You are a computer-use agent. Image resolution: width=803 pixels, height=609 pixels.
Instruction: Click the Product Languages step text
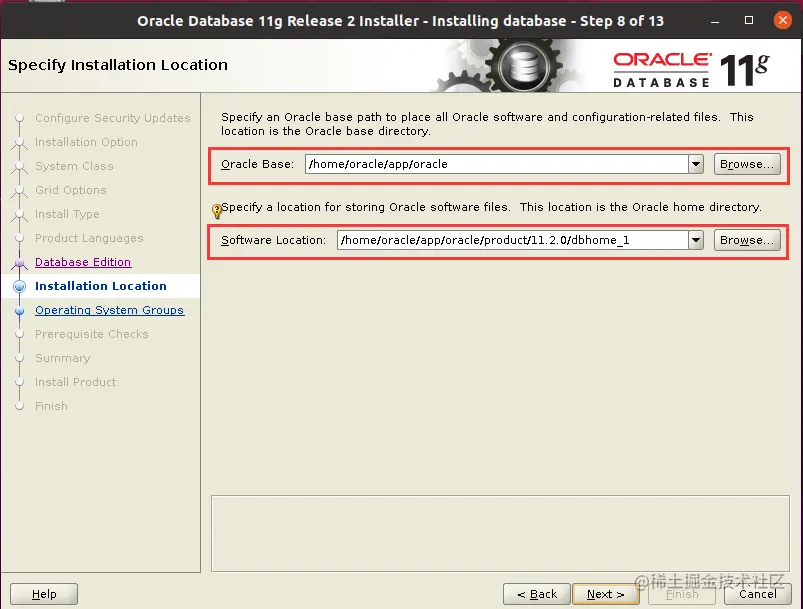89,238
